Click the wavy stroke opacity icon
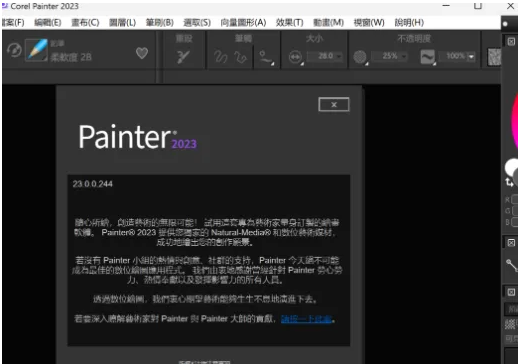The image size is (519, 364). (428, 57)
